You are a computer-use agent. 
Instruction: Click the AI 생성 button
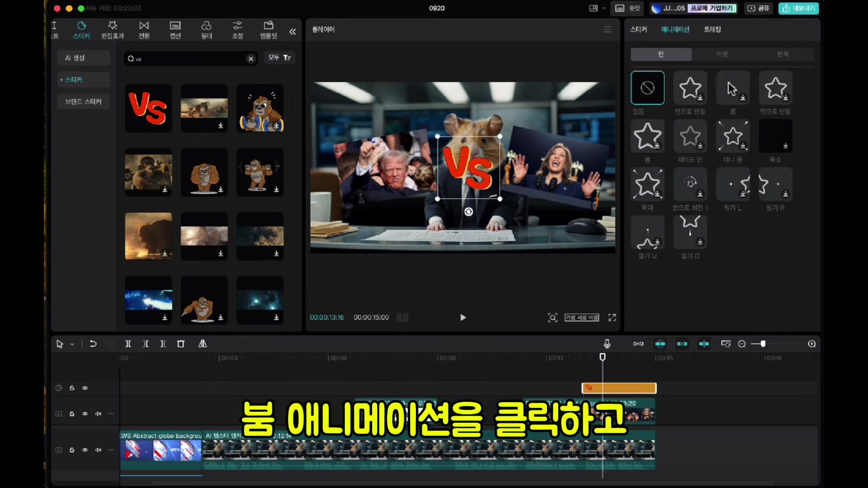click(83, 58)
